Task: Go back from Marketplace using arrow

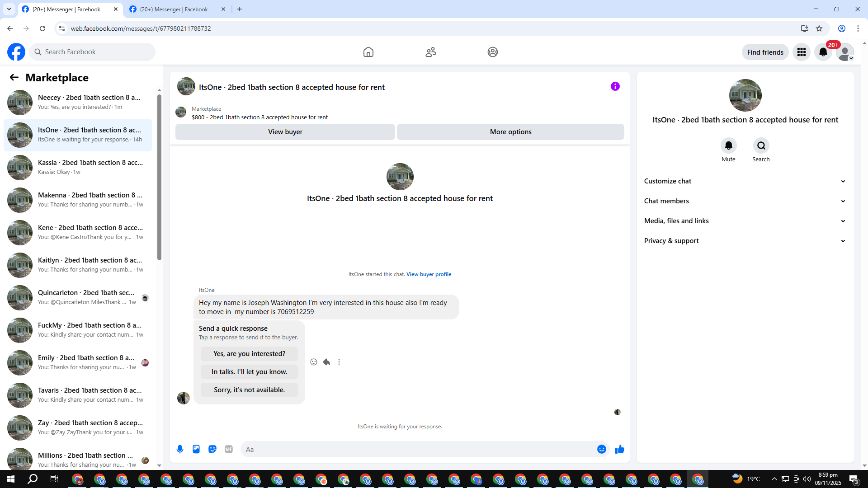Action: [14, 77]
